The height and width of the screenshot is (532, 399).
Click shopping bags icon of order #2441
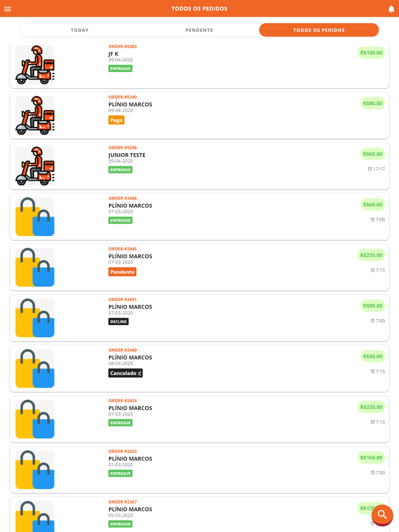[35, 318]
